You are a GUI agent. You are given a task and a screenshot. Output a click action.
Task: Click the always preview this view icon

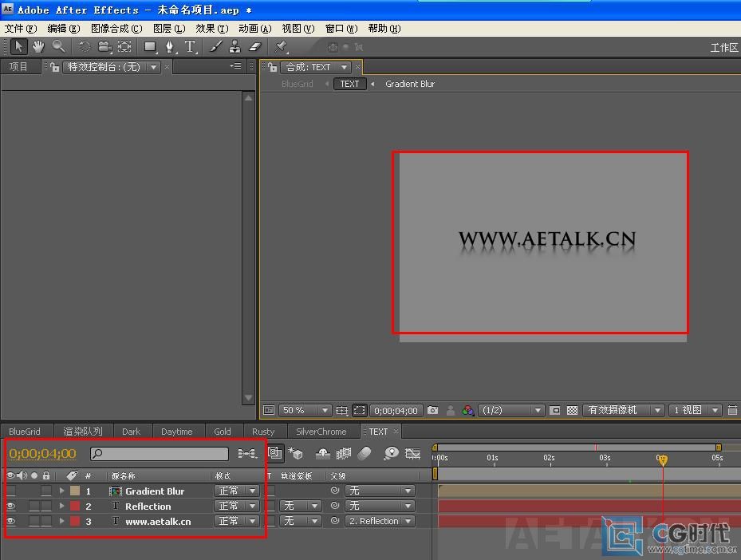[x=269, y=410]
